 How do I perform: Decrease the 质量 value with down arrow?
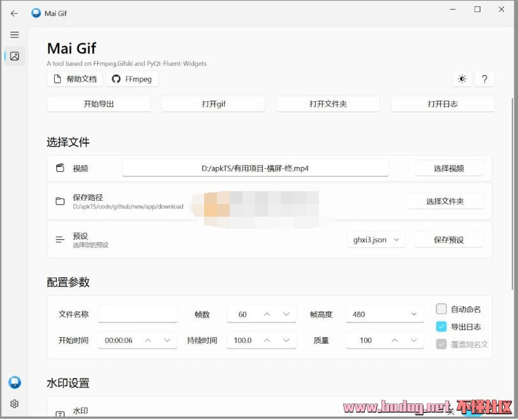point(413,340)
